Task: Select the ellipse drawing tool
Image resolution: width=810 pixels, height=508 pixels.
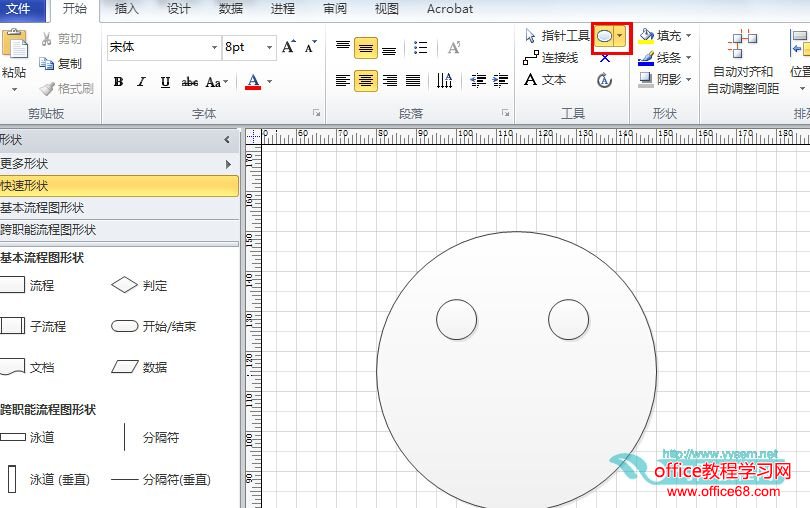Action: coord(605,36)
